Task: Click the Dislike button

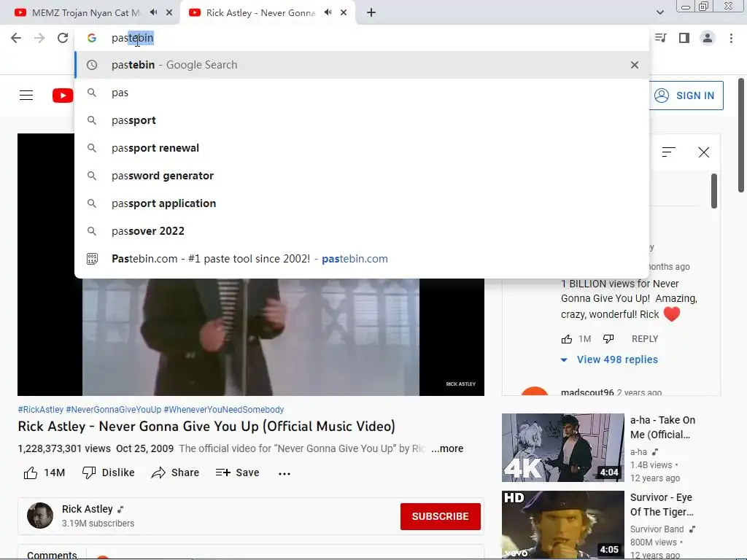Action: pyautogui.click(x=109, y=472)
